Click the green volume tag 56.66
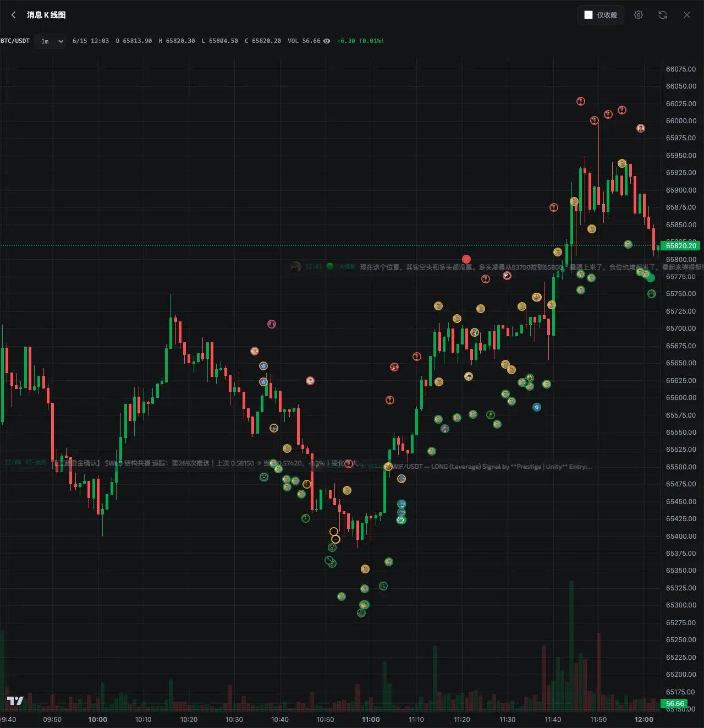Screen dimensions: 704x728 tap(674, 703)
